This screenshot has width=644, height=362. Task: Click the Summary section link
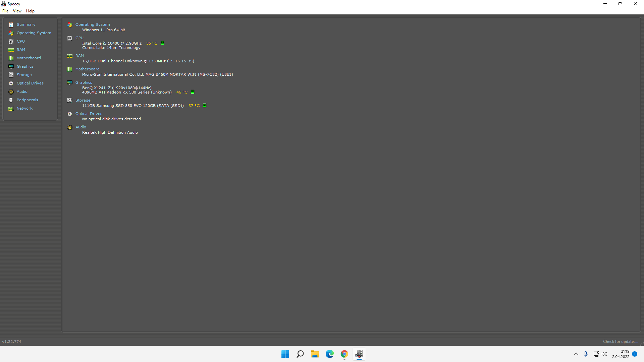[x=25, y=24]
